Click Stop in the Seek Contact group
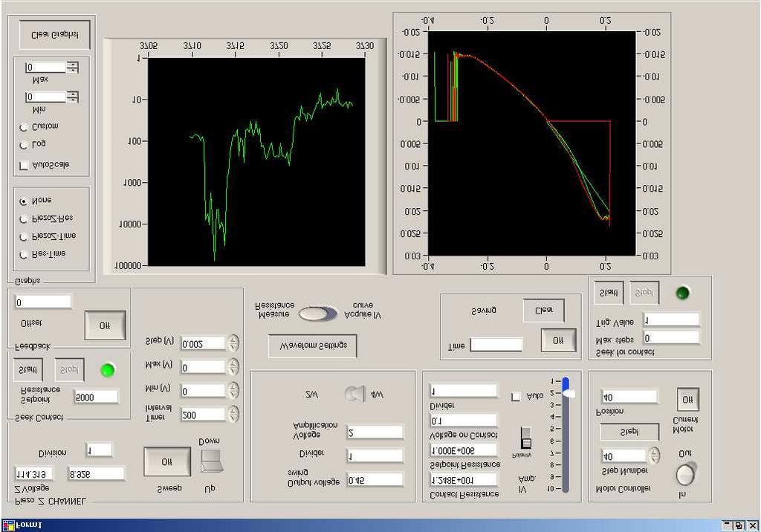This screenshot has width=761, height=532. coord(69,370)
